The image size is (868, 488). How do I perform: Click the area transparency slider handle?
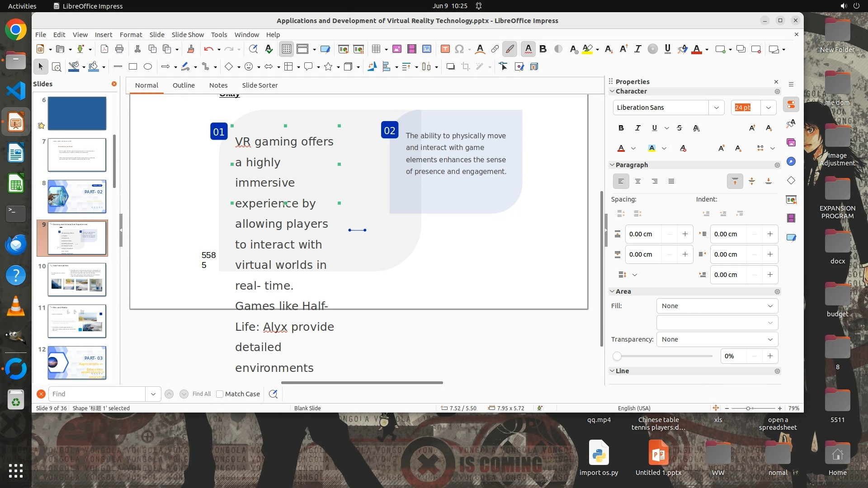[617, 357]
